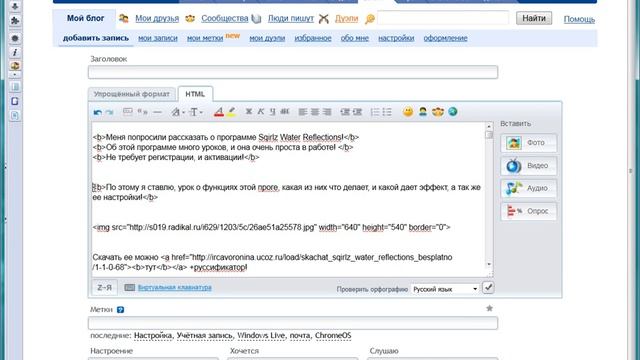Center align the text
The height and width of the screenshot is (360, 640).
(315, 112)
